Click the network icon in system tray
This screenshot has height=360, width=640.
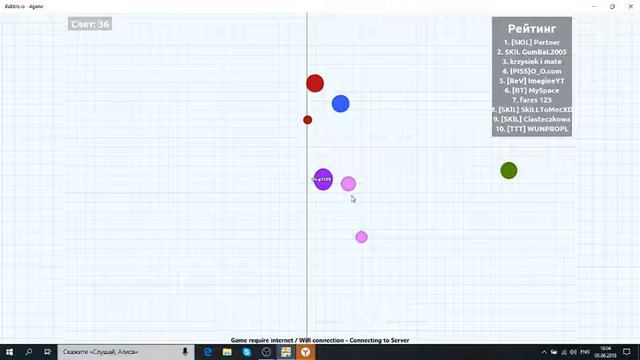564,352
